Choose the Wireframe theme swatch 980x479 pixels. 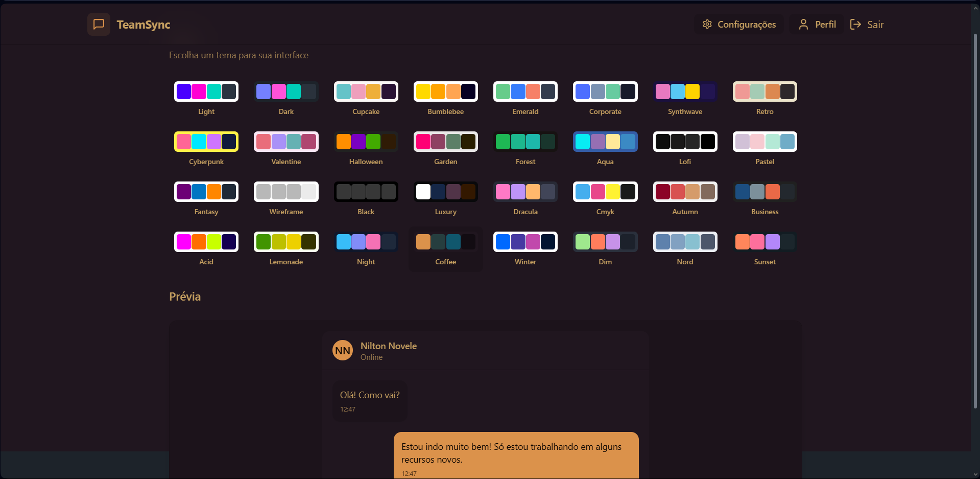[286, 192]
